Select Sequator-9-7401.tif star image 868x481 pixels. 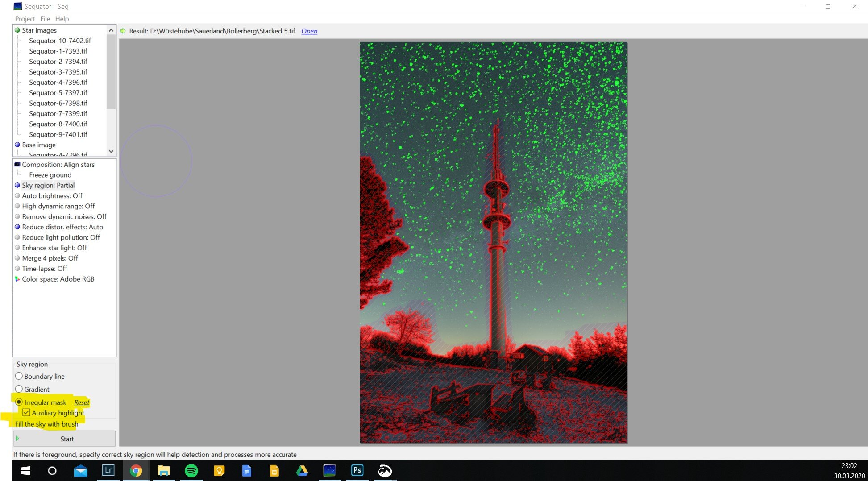58,134
